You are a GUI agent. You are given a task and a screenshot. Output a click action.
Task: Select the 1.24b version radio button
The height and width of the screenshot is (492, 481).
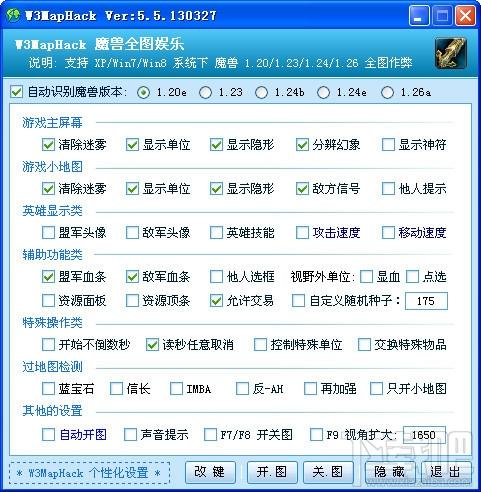[x=261, y=92]
